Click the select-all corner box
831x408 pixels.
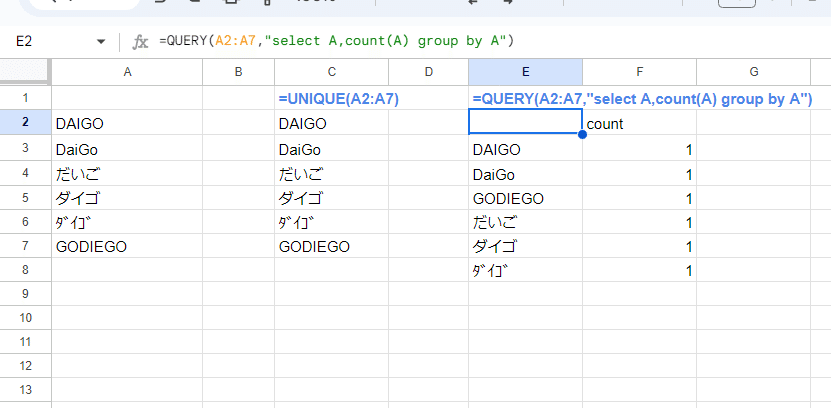25,72
